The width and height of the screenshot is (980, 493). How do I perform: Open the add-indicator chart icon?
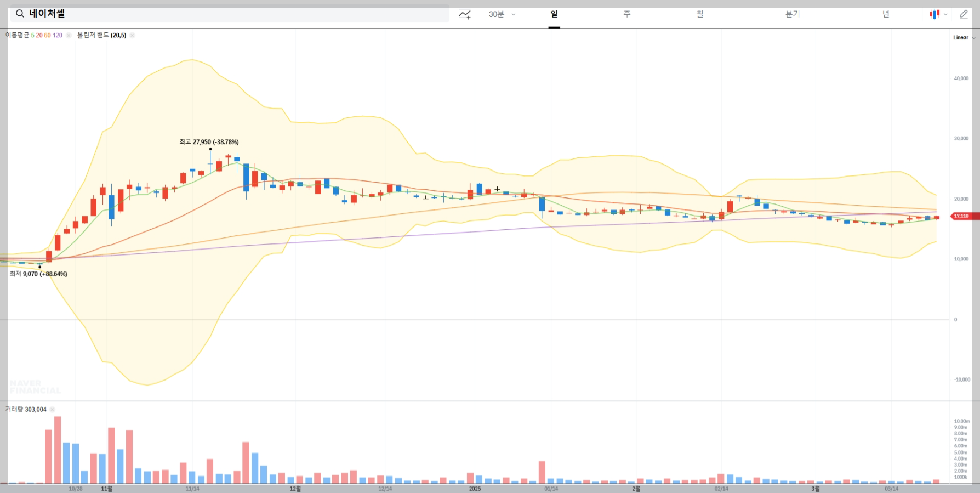pos(465,14)
